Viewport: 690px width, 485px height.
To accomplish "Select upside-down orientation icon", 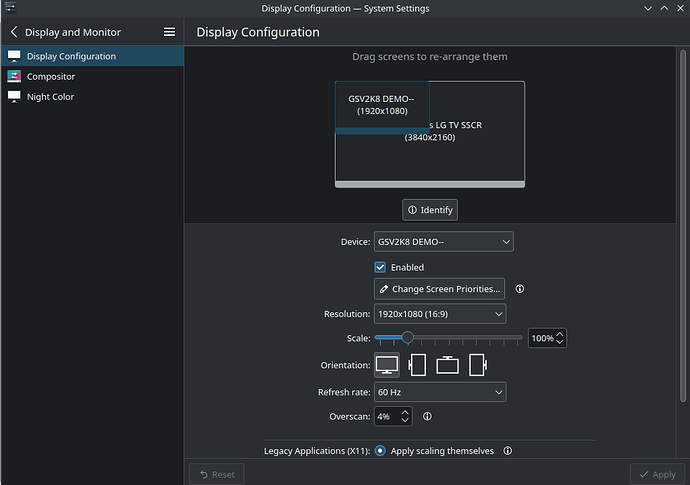I will click(x=447, y=365).
